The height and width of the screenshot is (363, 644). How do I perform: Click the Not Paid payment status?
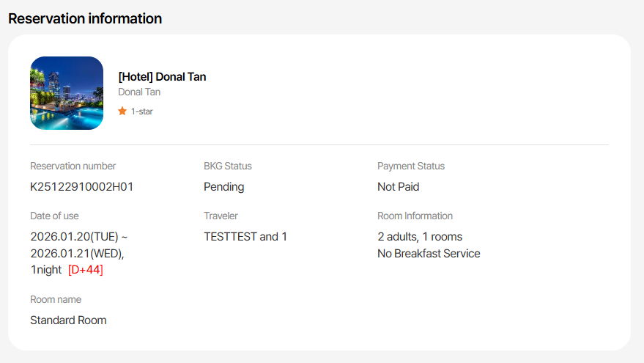(398, 187)
